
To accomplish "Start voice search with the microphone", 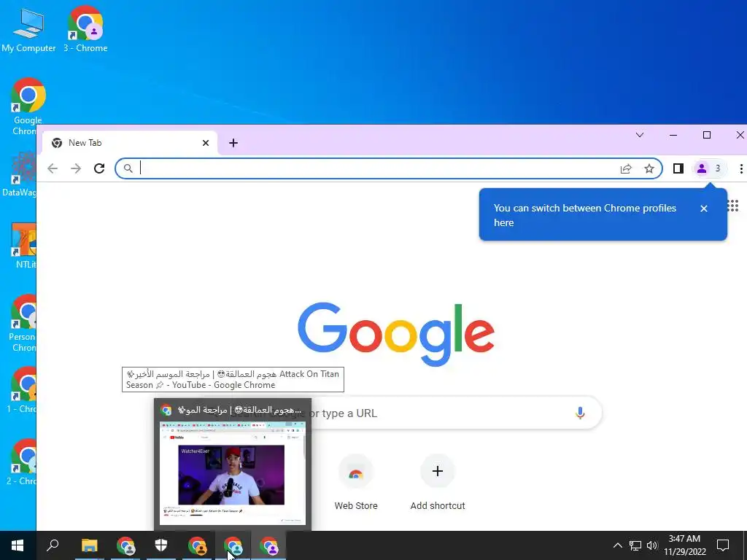I will tap(580, 413).
